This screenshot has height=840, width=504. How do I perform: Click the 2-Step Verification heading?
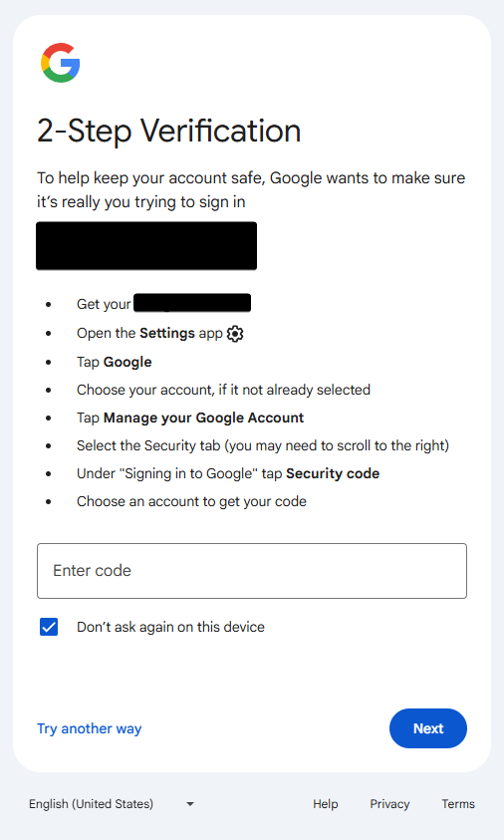[168, 131]
